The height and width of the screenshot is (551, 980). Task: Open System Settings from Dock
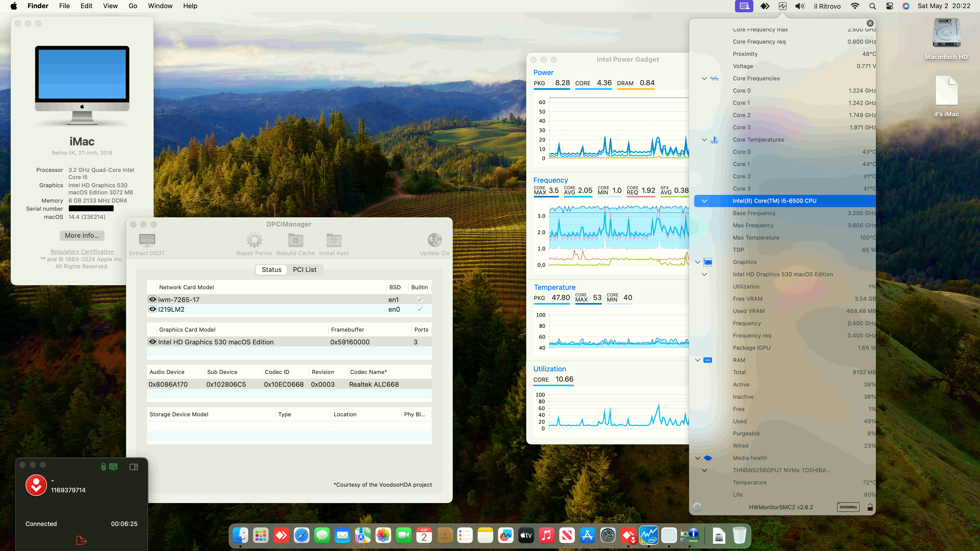click(x=608, y=535)
